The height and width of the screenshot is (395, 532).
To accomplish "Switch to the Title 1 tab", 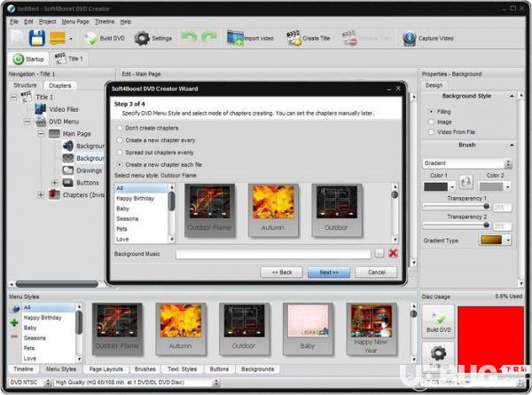I will point(69,59).
